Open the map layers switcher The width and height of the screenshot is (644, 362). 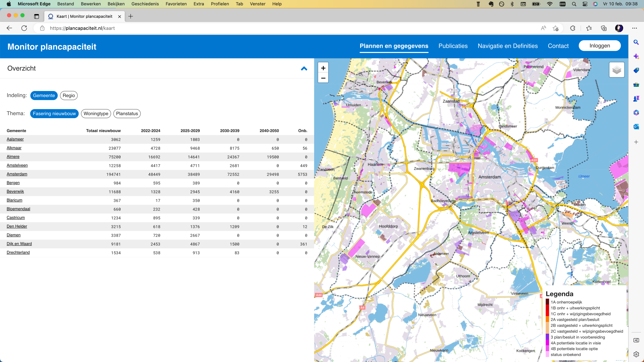(x=617, y=70)
